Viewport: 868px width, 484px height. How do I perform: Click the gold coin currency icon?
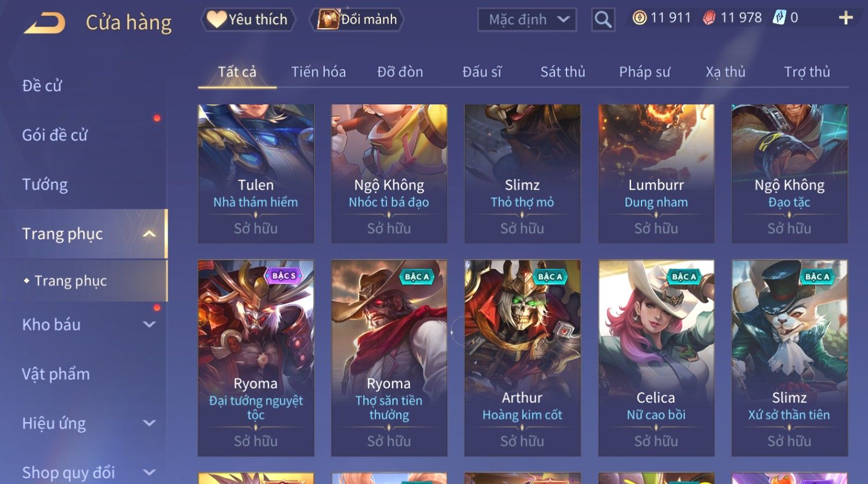(639, 18)
